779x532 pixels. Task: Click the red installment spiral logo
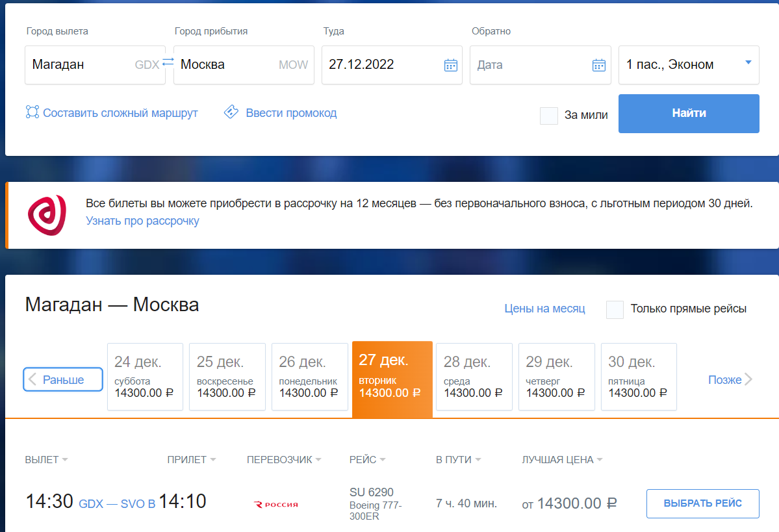(x=47, y=215)
